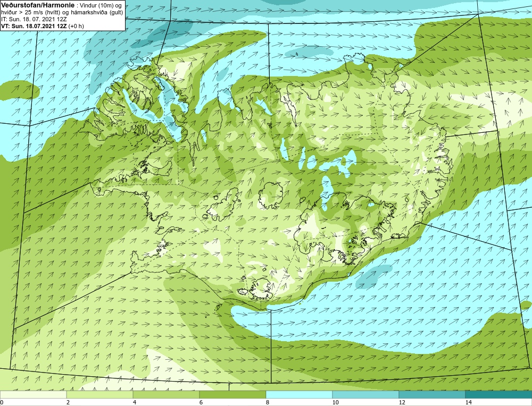The height and width of the screenshot is (406, 532).
Task: Click the legend label '10'
Action: (336, 402)
